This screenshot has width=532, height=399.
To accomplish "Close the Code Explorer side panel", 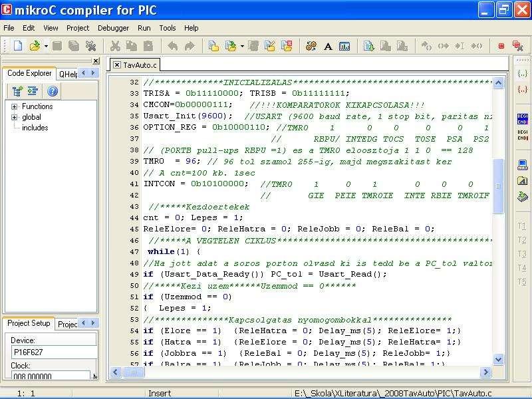I will click(96, 61).
